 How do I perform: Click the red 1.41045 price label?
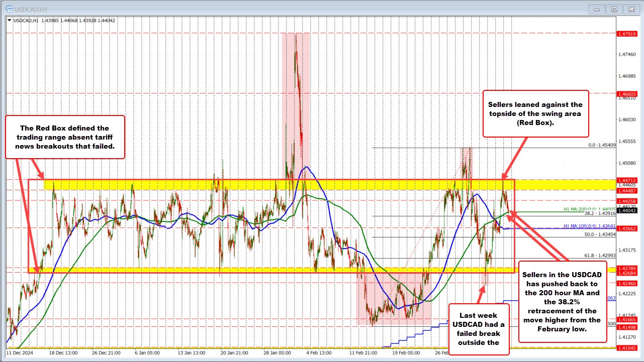[x=626, y=347]
